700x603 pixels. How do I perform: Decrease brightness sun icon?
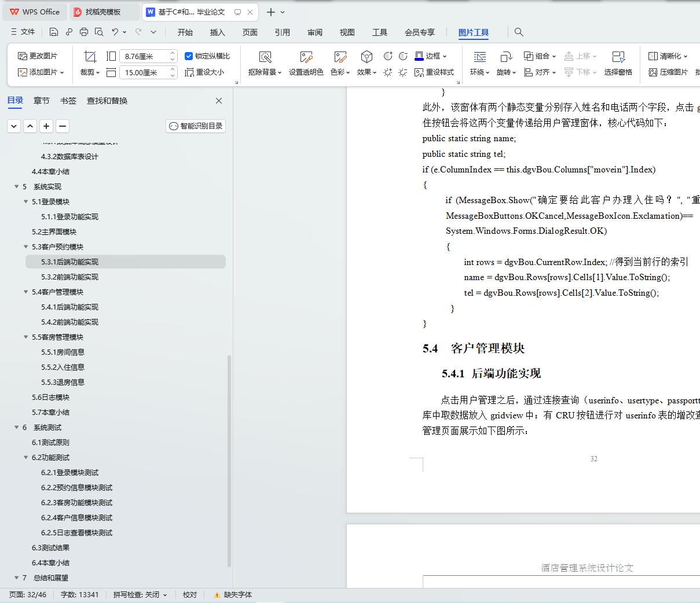tap(403, 72)
